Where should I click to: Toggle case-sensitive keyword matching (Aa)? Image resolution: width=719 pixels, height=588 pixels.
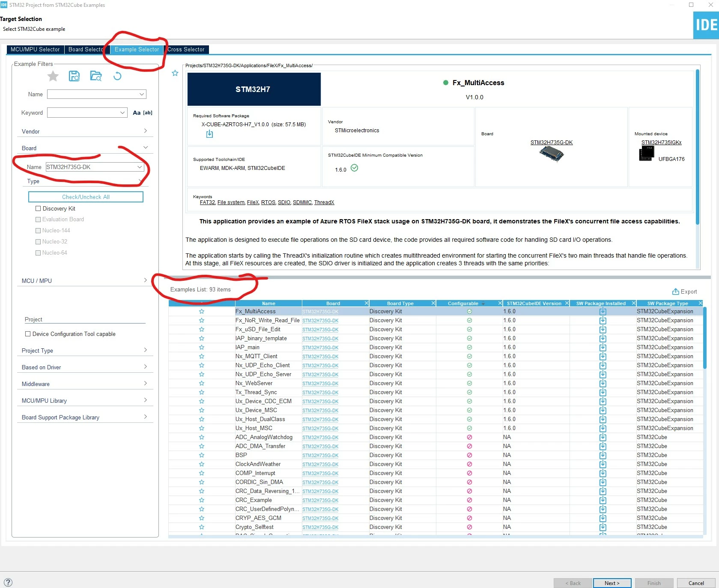[x=137, y=113]
